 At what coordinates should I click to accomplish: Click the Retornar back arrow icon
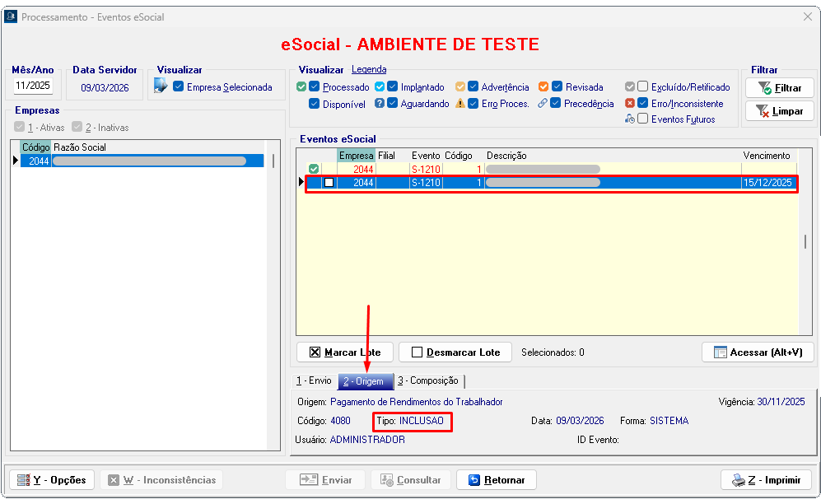coord(473,480)
